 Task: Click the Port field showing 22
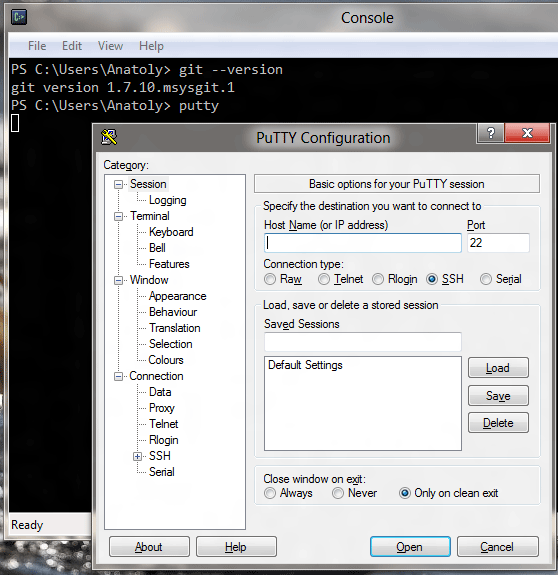click(498, 243)
